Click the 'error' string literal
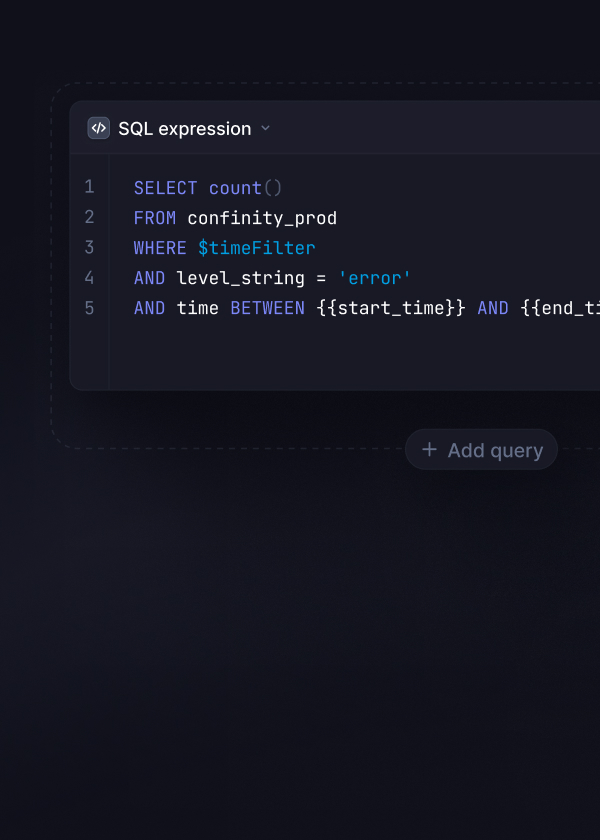Image resolution: width=600 pixels, height=840 pixels. [375, 278]
